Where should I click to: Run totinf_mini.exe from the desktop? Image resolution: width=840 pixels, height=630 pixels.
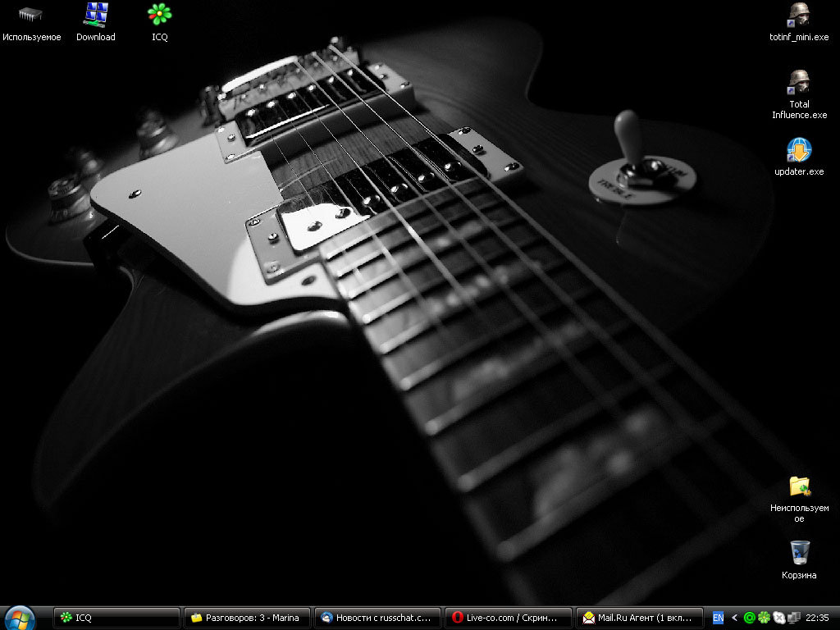(x=799, y=15)
